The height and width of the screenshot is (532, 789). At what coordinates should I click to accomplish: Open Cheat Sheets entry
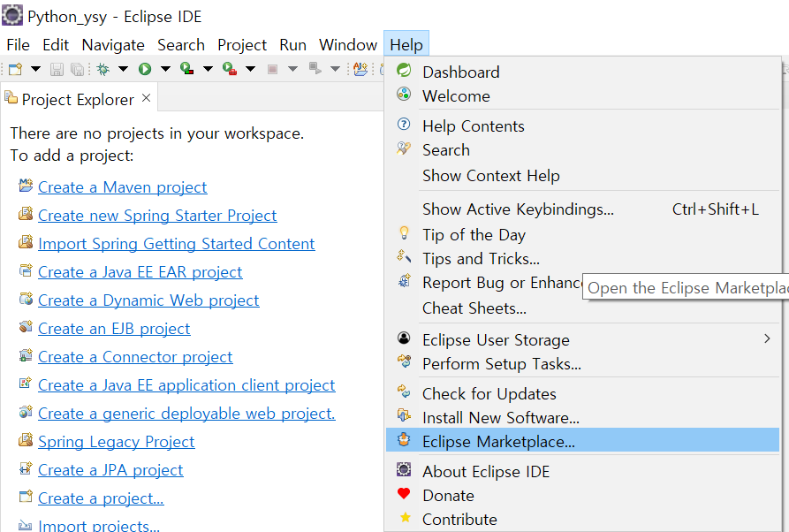click(582, 308)
